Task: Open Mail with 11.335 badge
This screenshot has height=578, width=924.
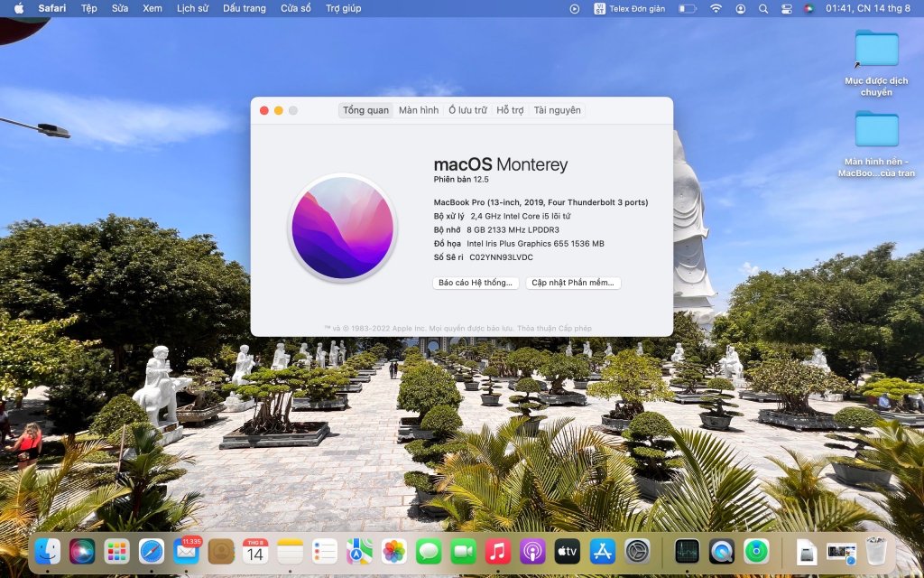Action: pos(186,552)
